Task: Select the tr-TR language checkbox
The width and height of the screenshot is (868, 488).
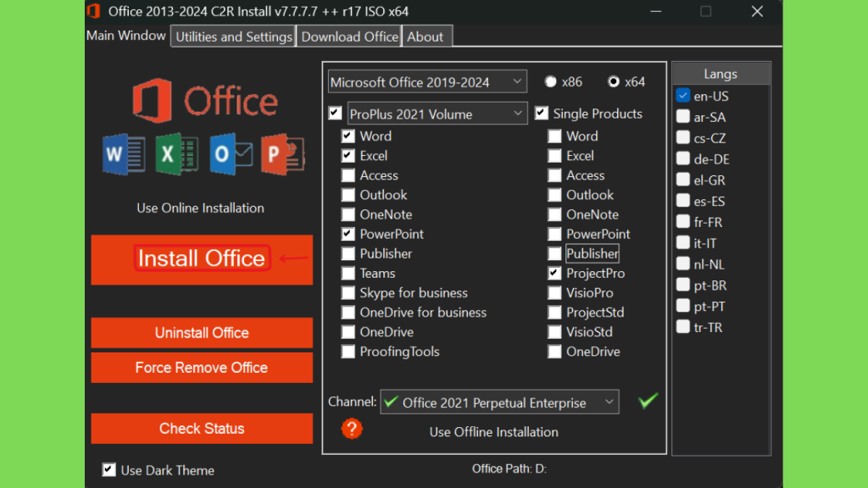Action: pos(683,327)
